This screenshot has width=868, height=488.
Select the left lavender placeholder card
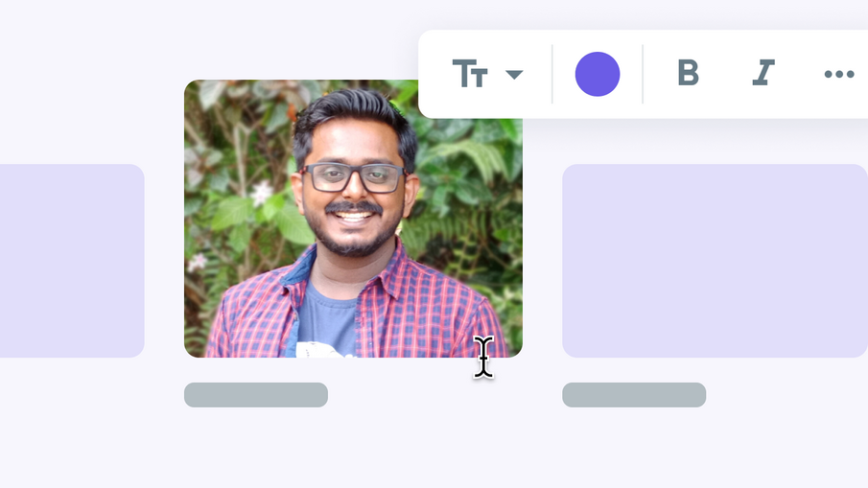pos(72,261)
